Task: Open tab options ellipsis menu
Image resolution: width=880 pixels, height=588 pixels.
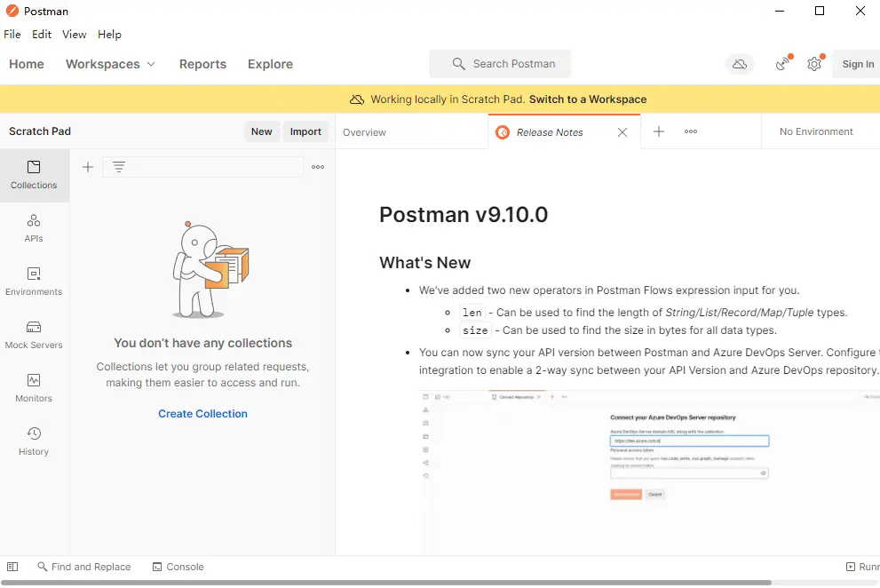Action: [690, 131]
